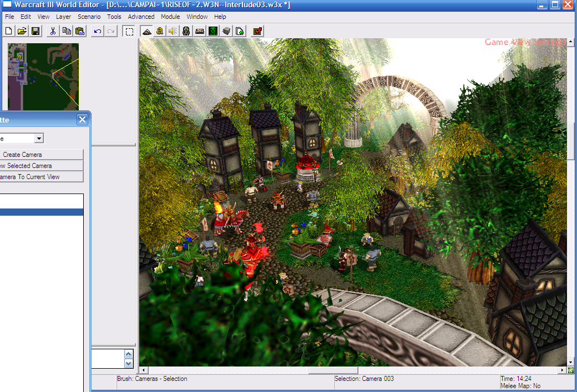This screenshot has height=392, width=577.
Task: Click the Set Camera To Current View button
Action: (42, 177)
